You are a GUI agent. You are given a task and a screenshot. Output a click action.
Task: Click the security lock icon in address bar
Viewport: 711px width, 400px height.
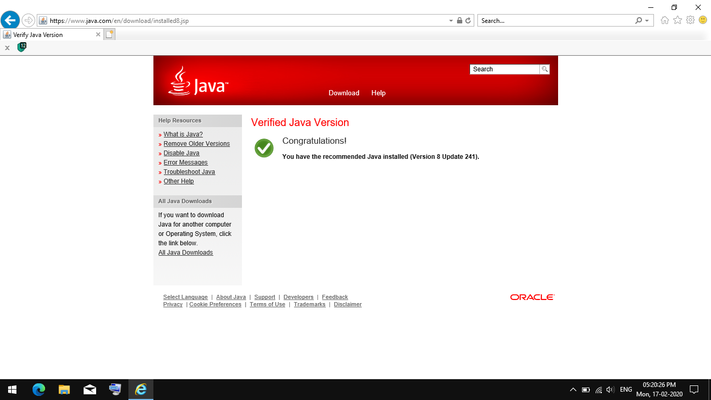[x=459, y=20]
